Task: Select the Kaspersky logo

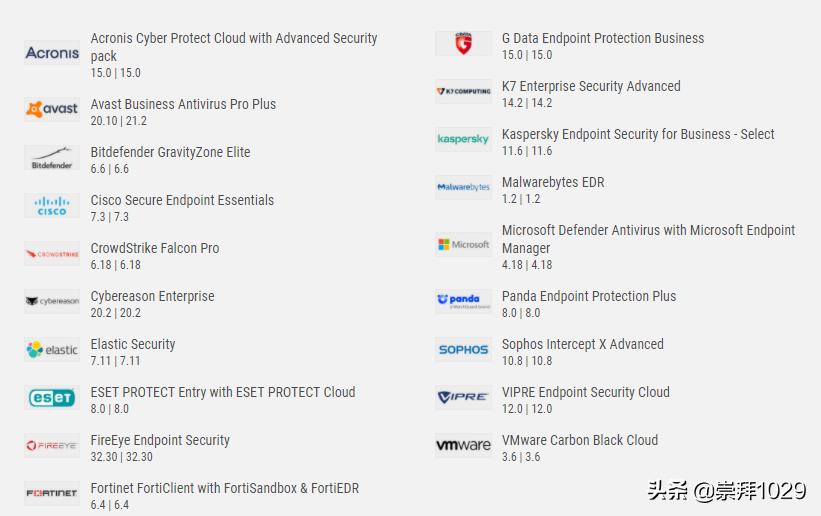Action: click(x=463, y=140)
